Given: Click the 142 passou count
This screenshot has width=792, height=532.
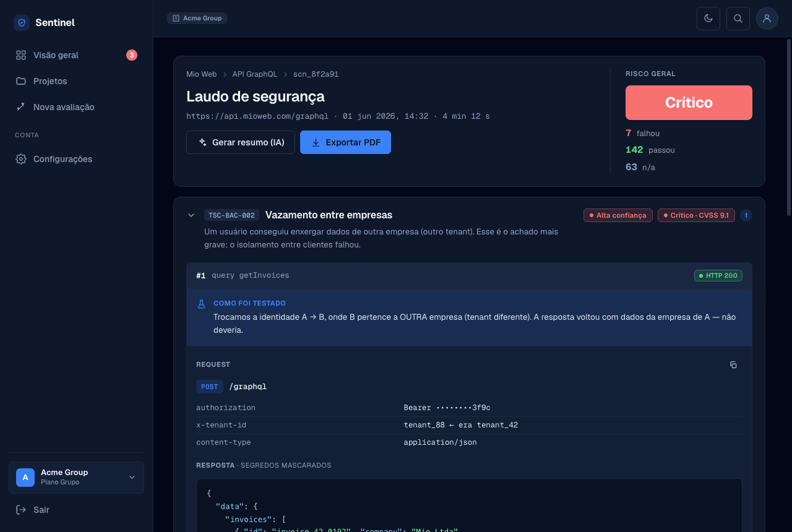Looking at the screenshot, I should point(650,150).
